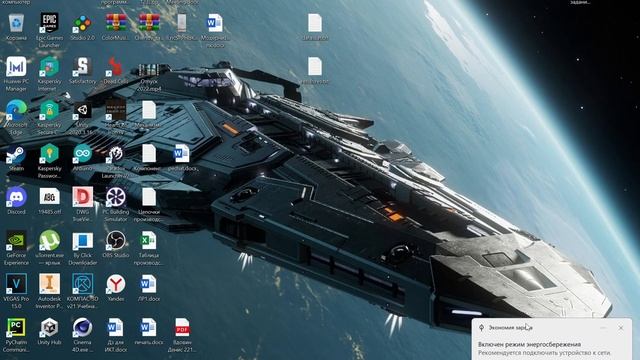The width and height of the screenshot is (640, 360).
Task: Click 'Включен режим энергосбережения' notification text
Action: pyautogui.click(x=529, y=344)
